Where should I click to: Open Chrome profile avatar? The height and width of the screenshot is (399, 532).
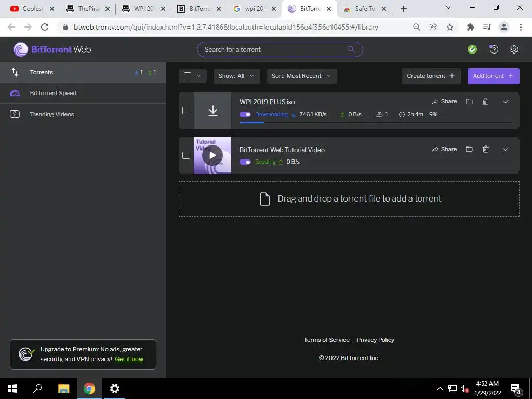tap(504, 27)
